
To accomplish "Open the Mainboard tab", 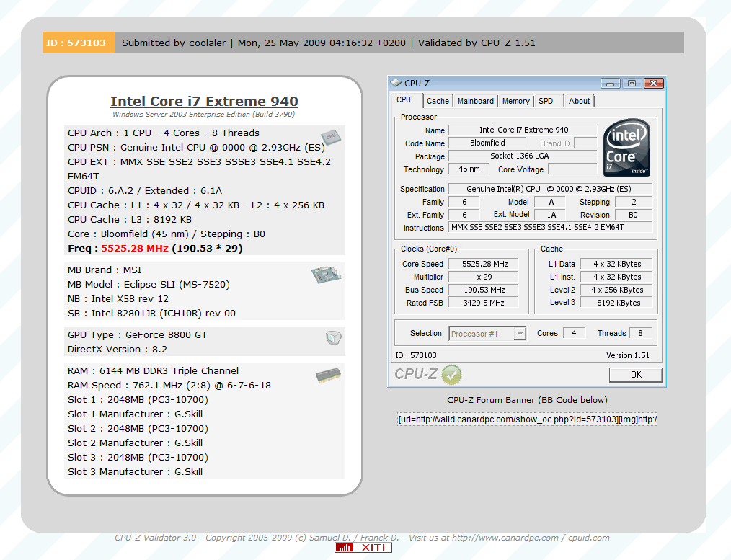I will click(476, 101).
